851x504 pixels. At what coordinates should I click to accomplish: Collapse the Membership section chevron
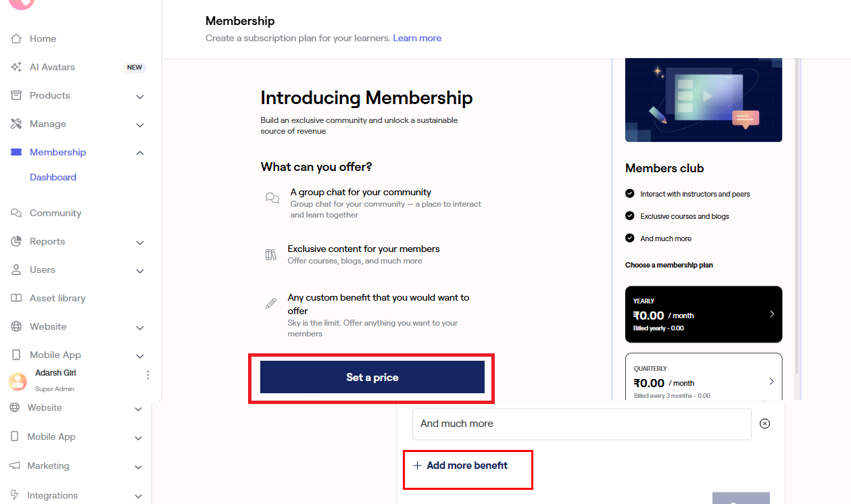(x=140, y=153)
